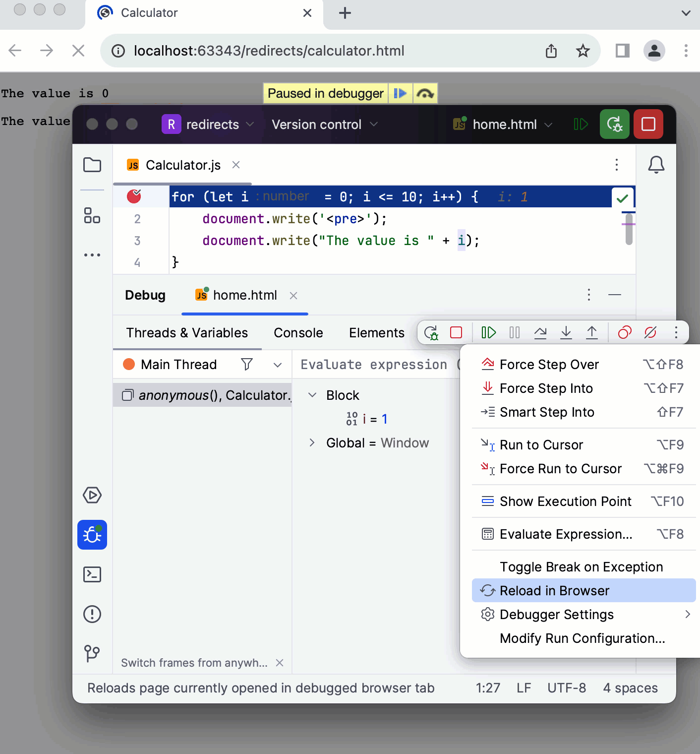Open the Main Thread dropdown
Screen dimensions: 700x754
pyautogui.click(x=277, y=365)
